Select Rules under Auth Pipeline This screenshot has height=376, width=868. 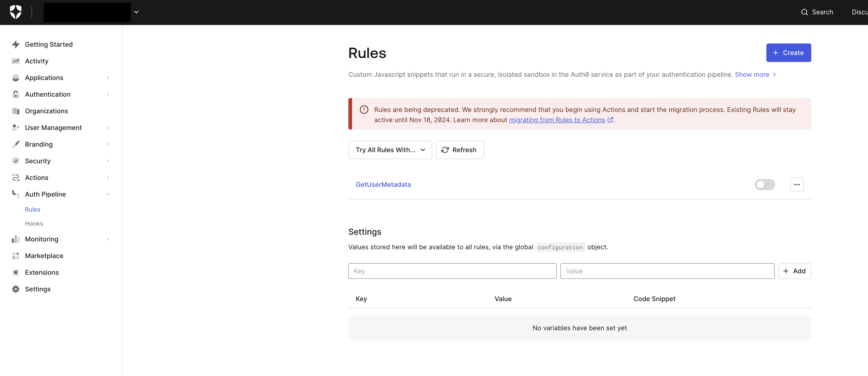(32, 209)
